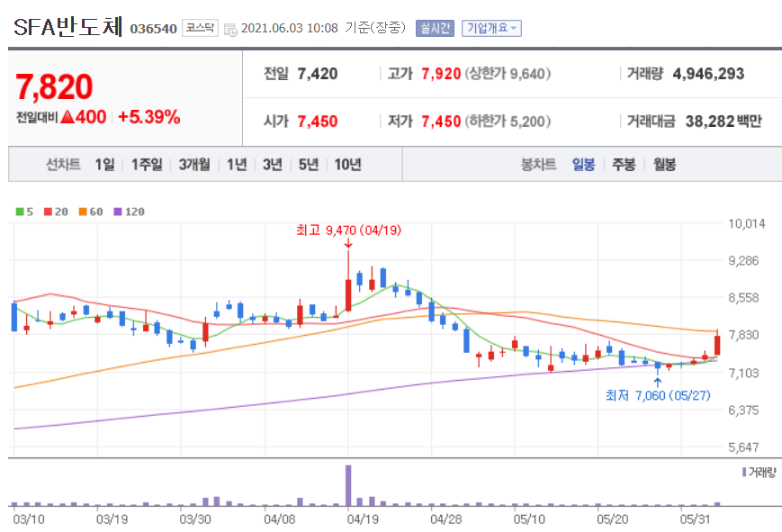Click the SFA반도체 stock title

pos(67,27)
